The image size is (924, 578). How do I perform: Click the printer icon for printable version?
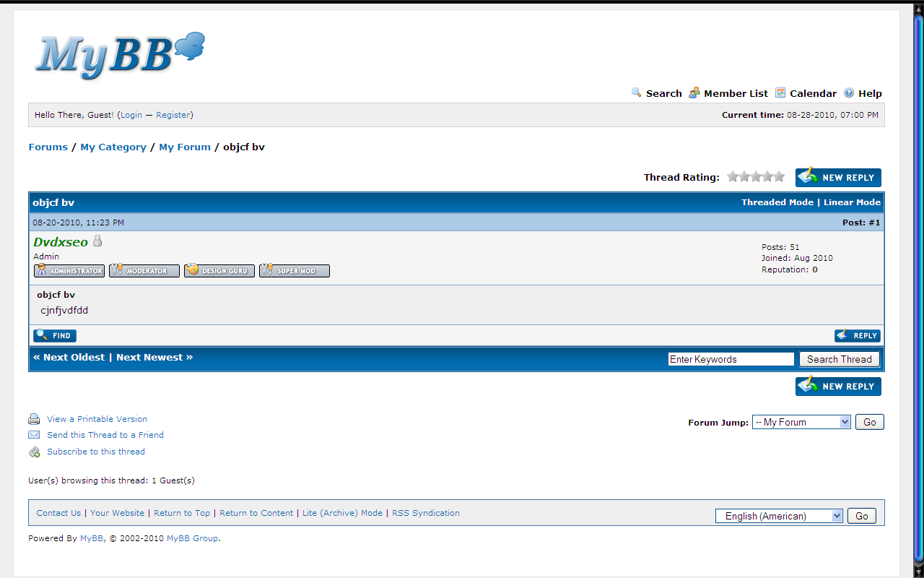coord(34,419)
